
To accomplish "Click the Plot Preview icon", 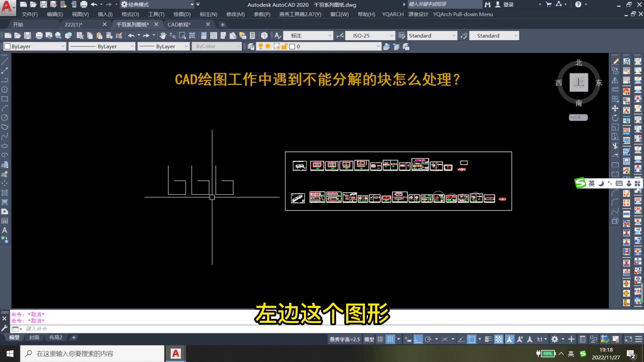I will point(49,36).
